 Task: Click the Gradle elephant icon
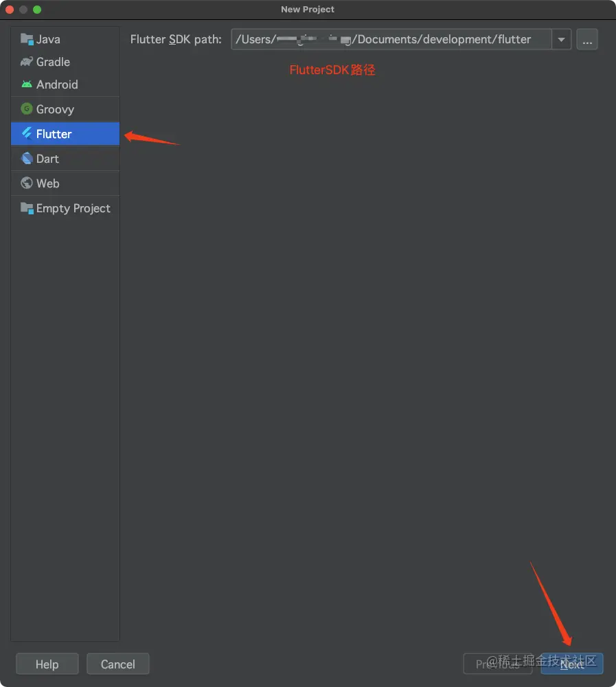coord(27,62)
